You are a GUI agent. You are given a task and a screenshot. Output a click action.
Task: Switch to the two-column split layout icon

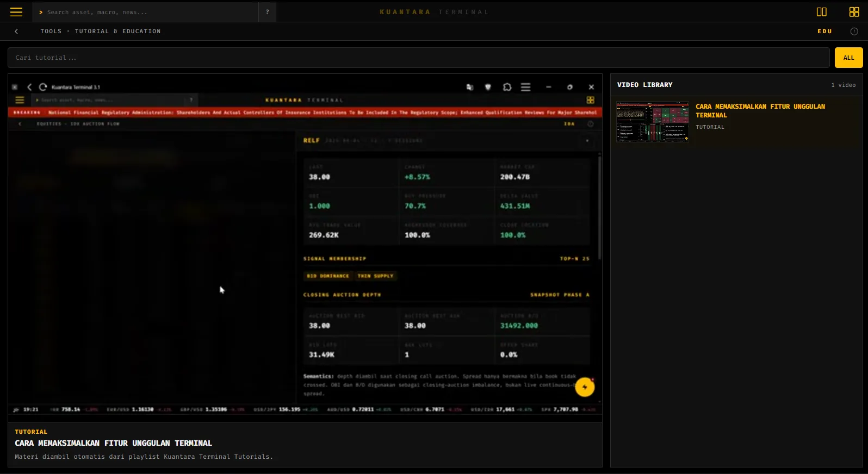click(x=821, y=12)
